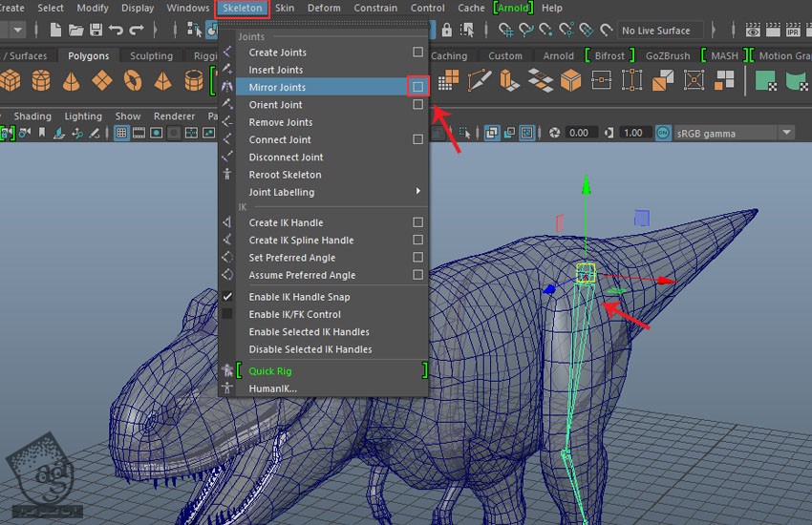This screenshot has width=812, height=525.
Task: Click the No Live Surface field
Action: tap(660, 31)
